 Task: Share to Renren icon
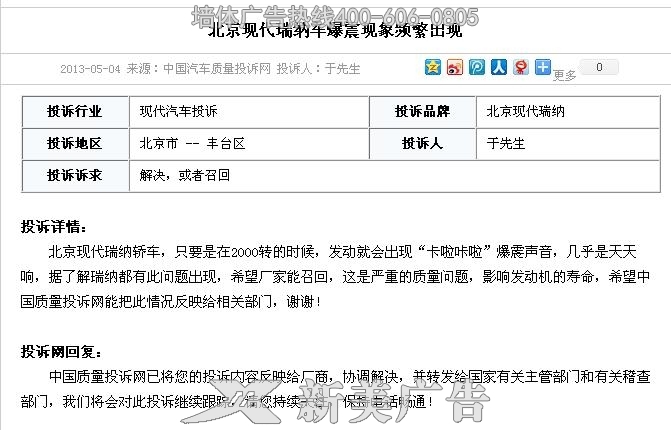point(499,67)
